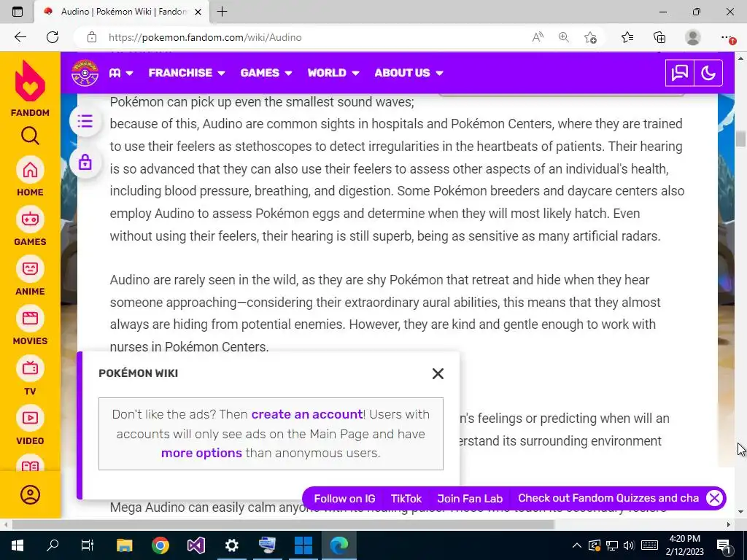
Task: Open the MOVIES clapperboard icon
Action: [x=30, y=319]
